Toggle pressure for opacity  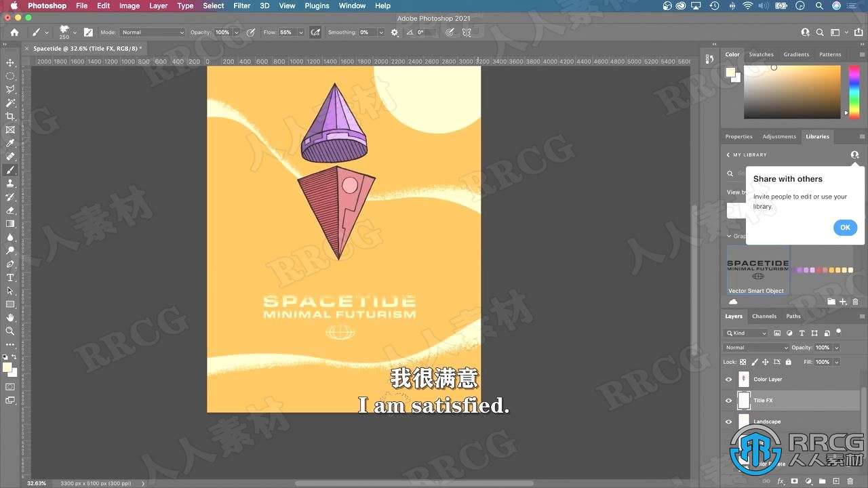251,32
